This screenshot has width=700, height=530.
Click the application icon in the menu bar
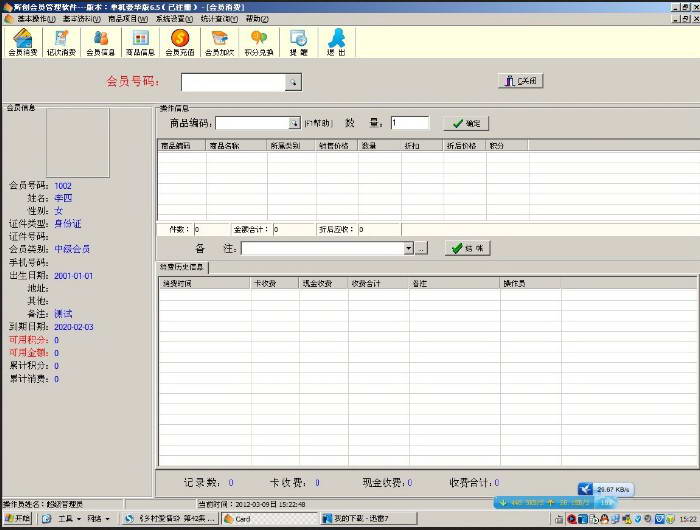point(8,19)
